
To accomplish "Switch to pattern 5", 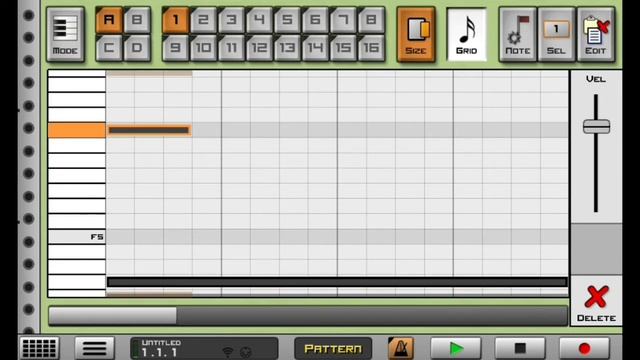I will click(x=287, y=20).
